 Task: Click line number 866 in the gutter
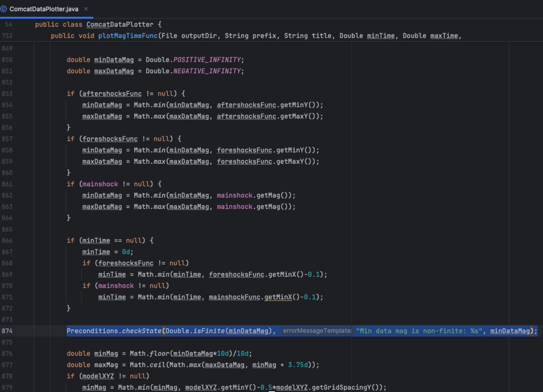pos(7,241)
